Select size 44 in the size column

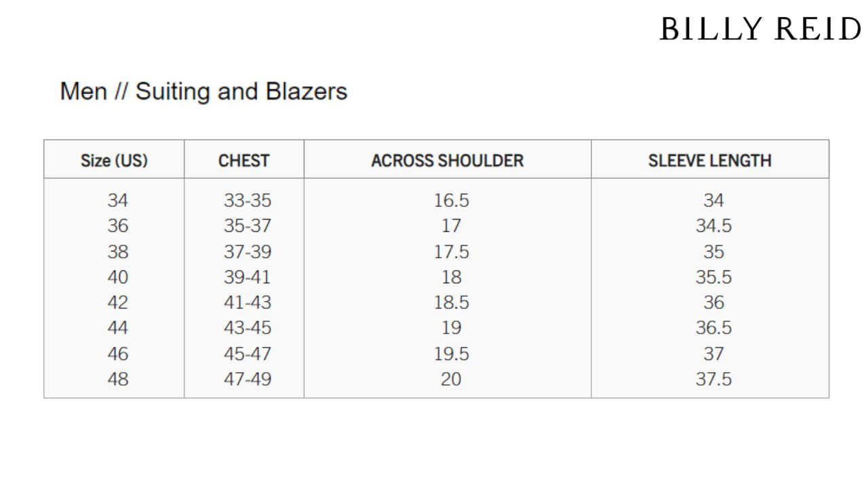117,328
